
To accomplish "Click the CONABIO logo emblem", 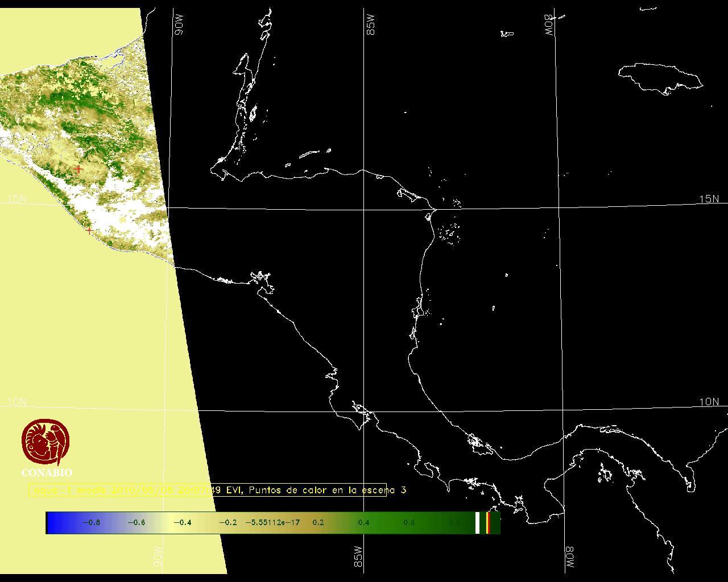I will [x=46, y=442].
